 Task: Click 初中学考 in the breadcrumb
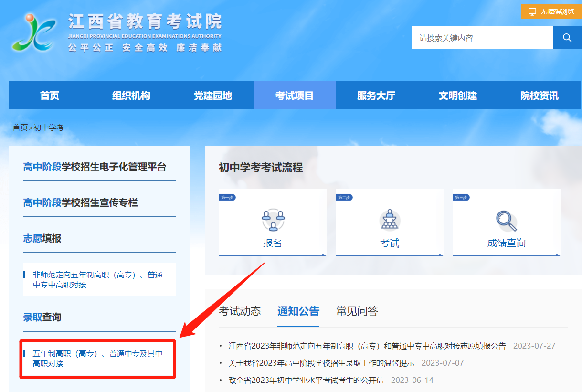point(49,127)
